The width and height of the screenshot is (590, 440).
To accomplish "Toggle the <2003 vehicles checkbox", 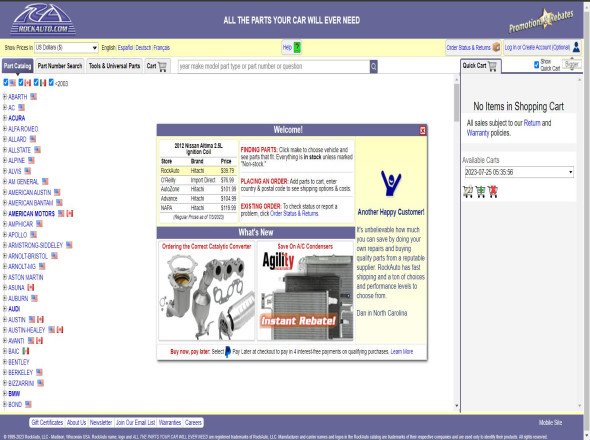I will (x=51, y=82).
